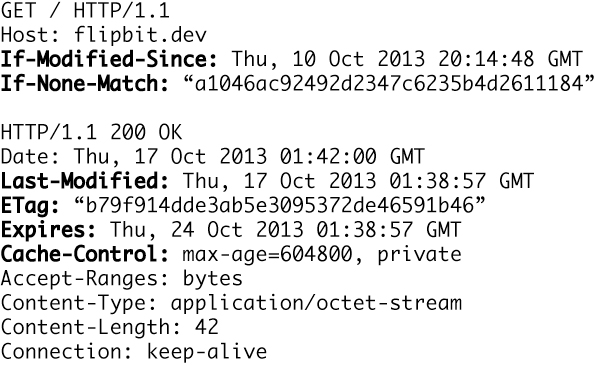Image resolution: width=596 pixels, height=366 pixels.
Task: Click the bold Last-Modified header name
Action: [x=85, y=181]
